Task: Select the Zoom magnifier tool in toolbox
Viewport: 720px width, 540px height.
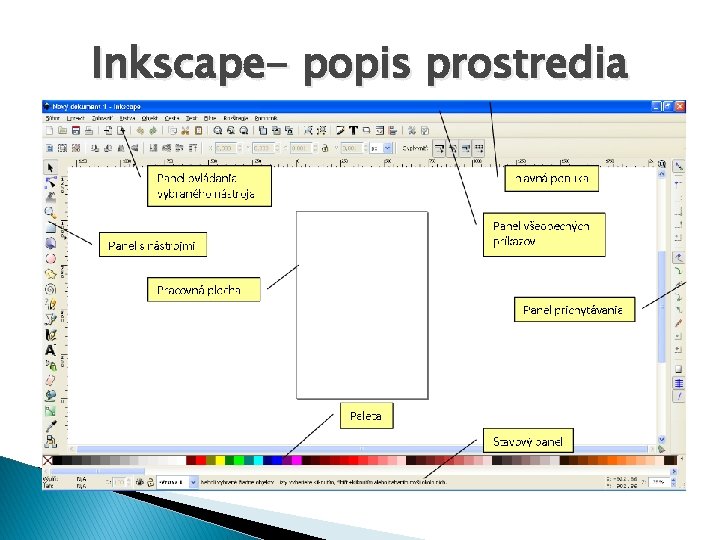Action: pos(51,212)
